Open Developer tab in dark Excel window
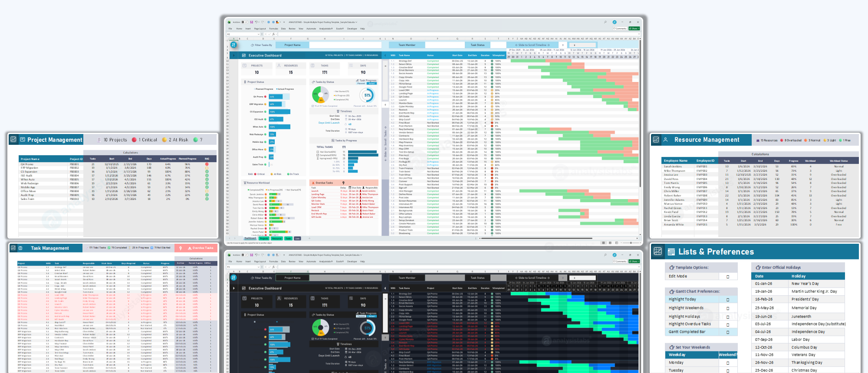868x373 pixels. (x=352, y=262)
